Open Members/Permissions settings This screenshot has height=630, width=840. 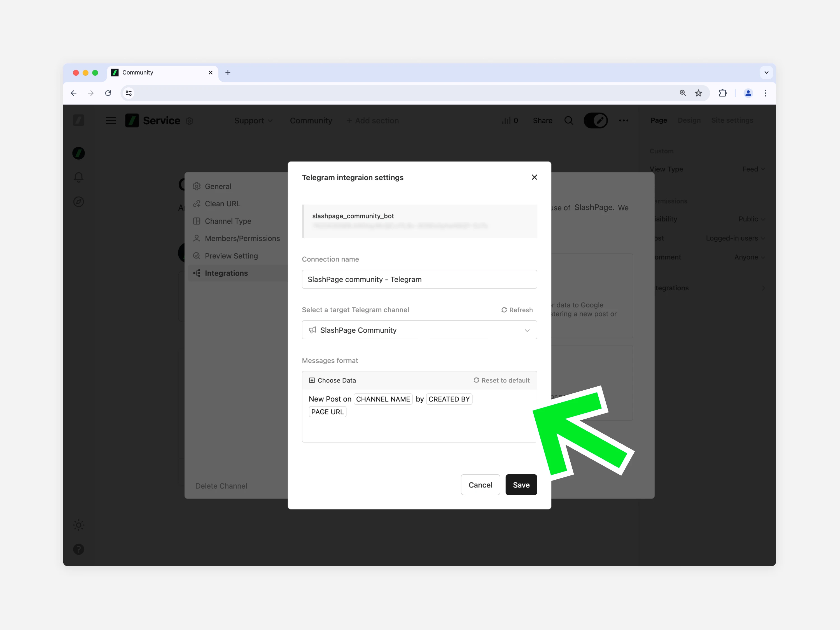click(238, 239)
